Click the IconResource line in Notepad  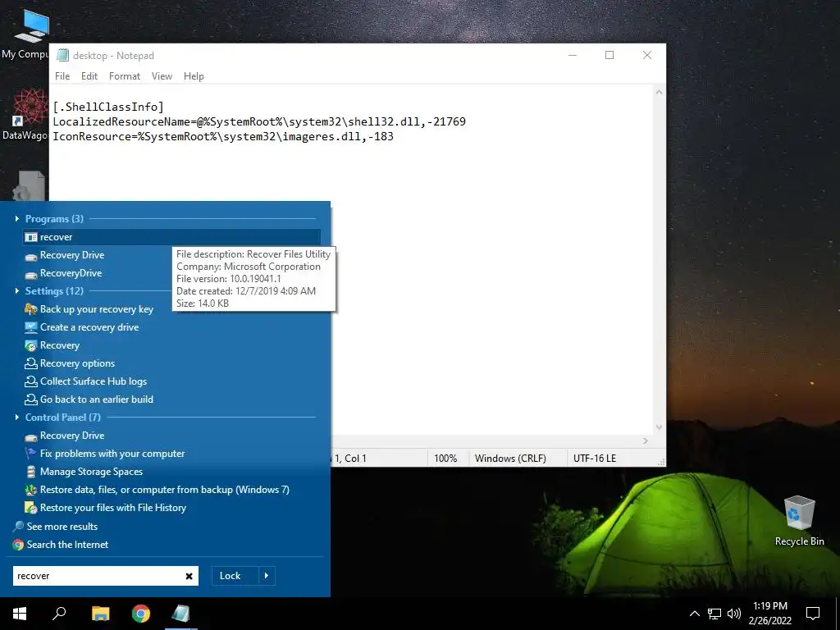(x=223, y=137)
